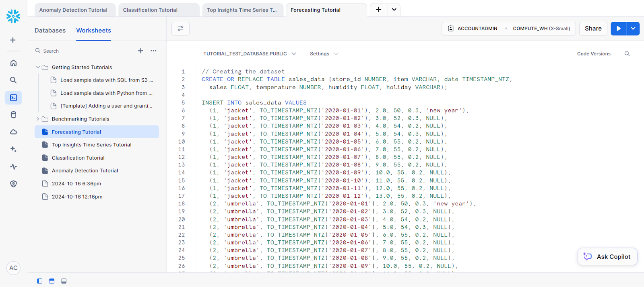644x287 pixels.
Task: Click the Getting Started Tutorials folder label
Action: (x=82, y=68)
